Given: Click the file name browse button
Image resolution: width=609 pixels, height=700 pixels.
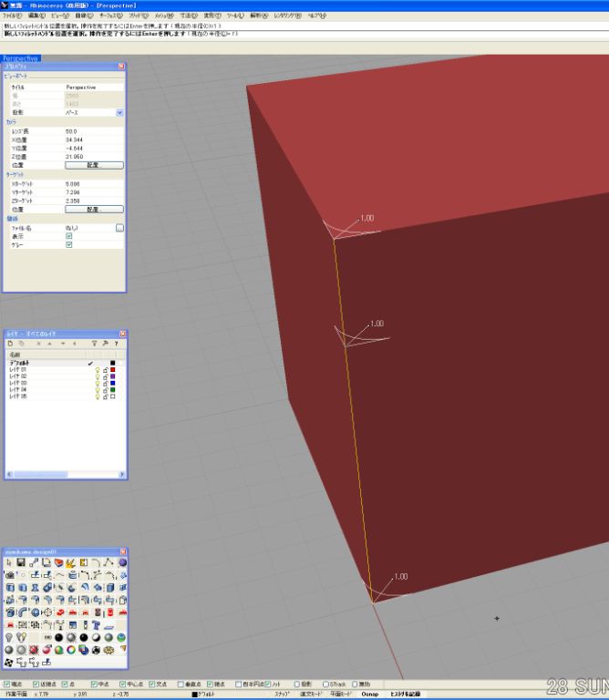Looking at the screenshot, I should (x=119, y=227).
